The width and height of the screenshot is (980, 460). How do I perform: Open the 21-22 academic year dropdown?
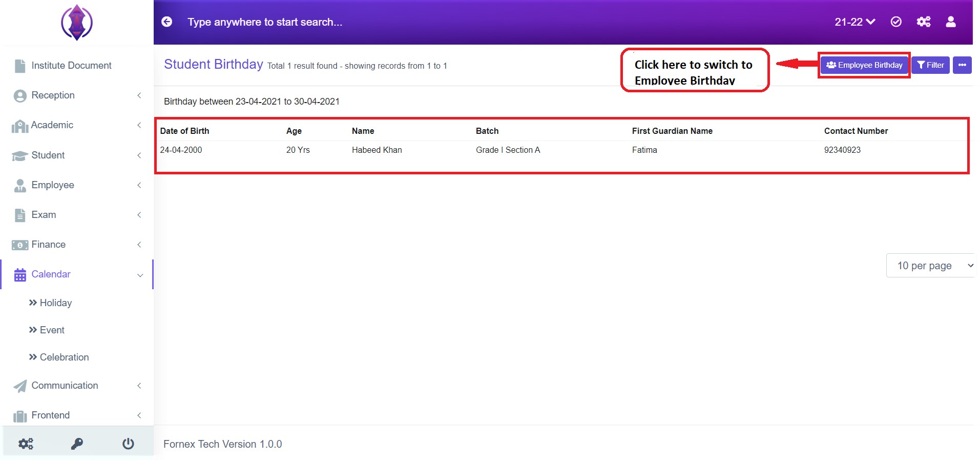pyautogui.click(x=854, y=22)
